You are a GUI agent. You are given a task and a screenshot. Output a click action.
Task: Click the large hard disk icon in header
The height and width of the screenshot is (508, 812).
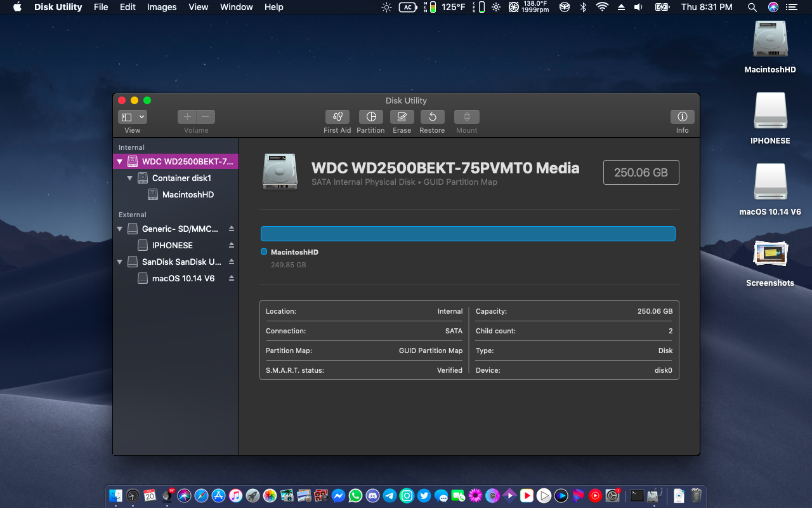[280, 171]
